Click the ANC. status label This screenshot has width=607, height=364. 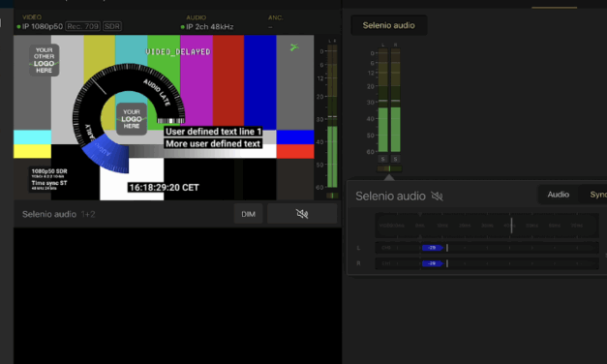pos(276,17)
